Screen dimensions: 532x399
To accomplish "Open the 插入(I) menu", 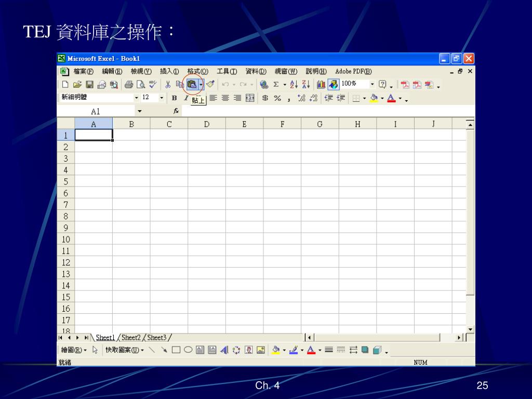I will 169,71.
